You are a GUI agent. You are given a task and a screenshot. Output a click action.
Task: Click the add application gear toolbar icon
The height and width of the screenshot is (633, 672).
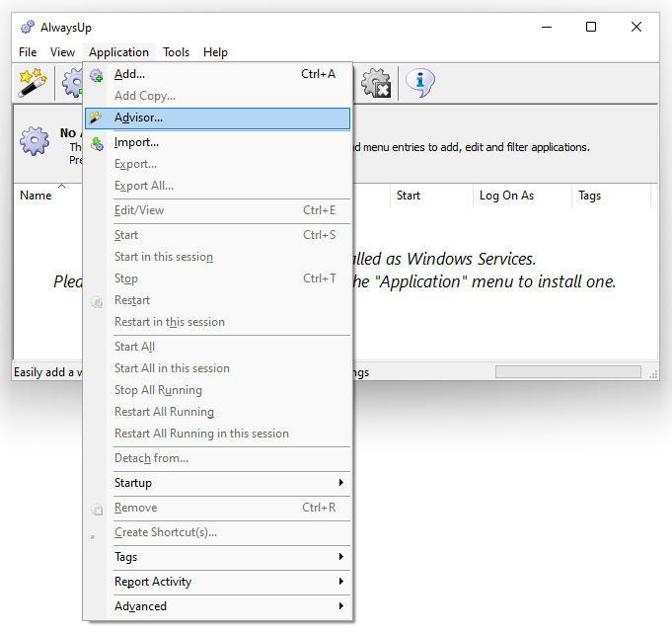coord(72,82)
